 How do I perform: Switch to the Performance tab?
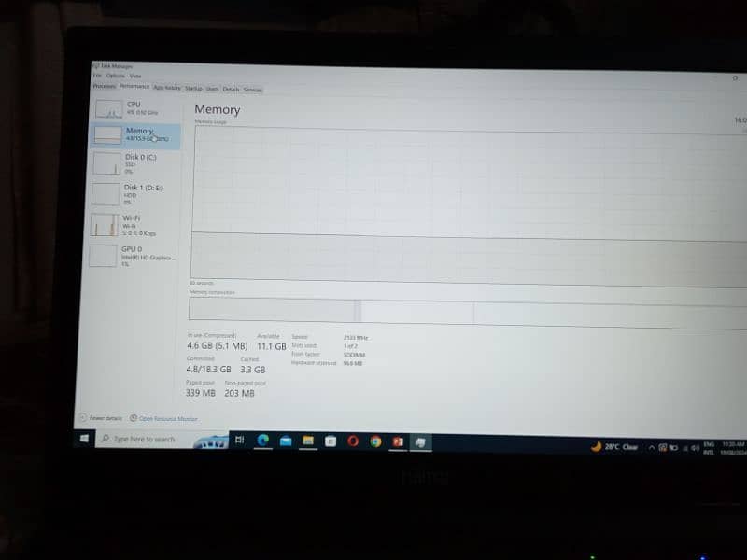[134, 87]
